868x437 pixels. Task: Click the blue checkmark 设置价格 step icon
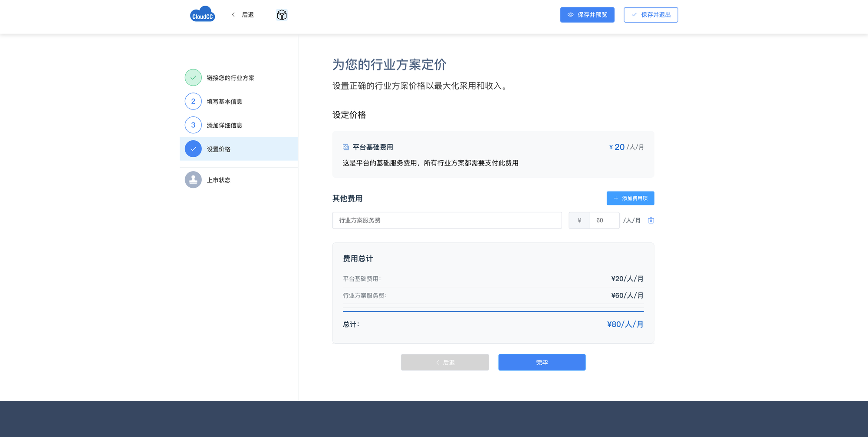coord(193,149)
